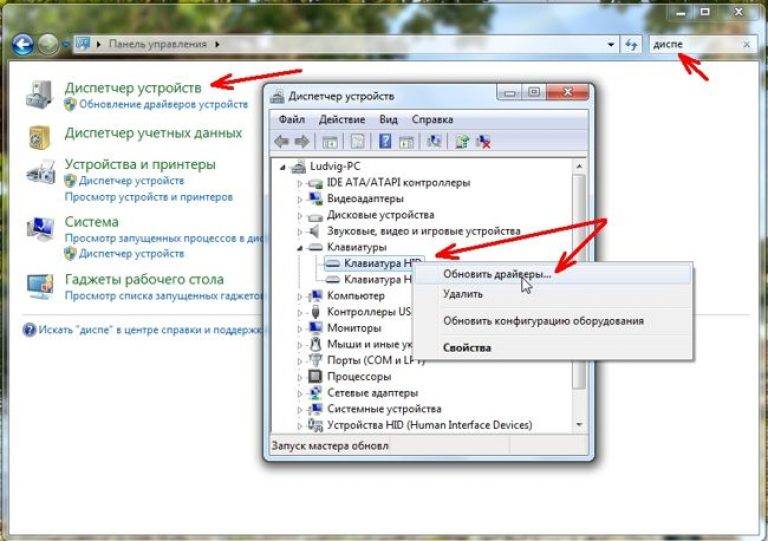
Task: Choose Обновить конфигурацию оборудования in context menu
Action: pos(552,321)
